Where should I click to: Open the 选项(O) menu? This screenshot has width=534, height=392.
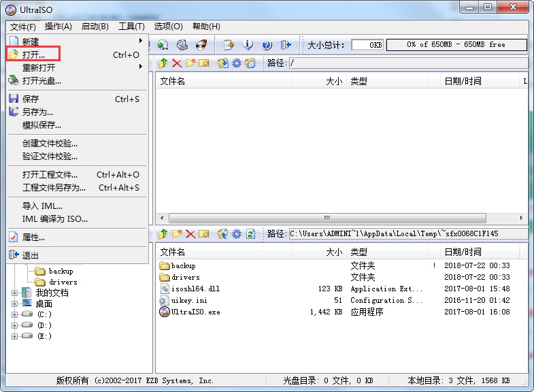pyautogui.click(x=168, y=27)
